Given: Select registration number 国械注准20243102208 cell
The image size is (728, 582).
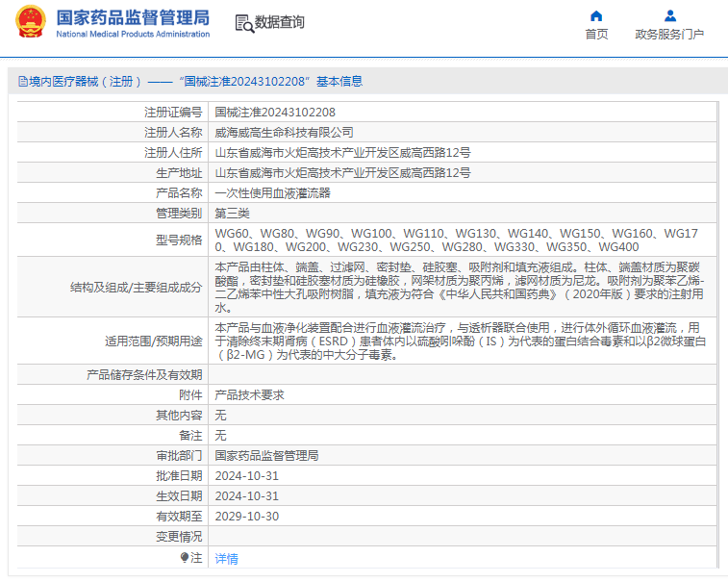Looking at the screenshot, I should 275,112.
